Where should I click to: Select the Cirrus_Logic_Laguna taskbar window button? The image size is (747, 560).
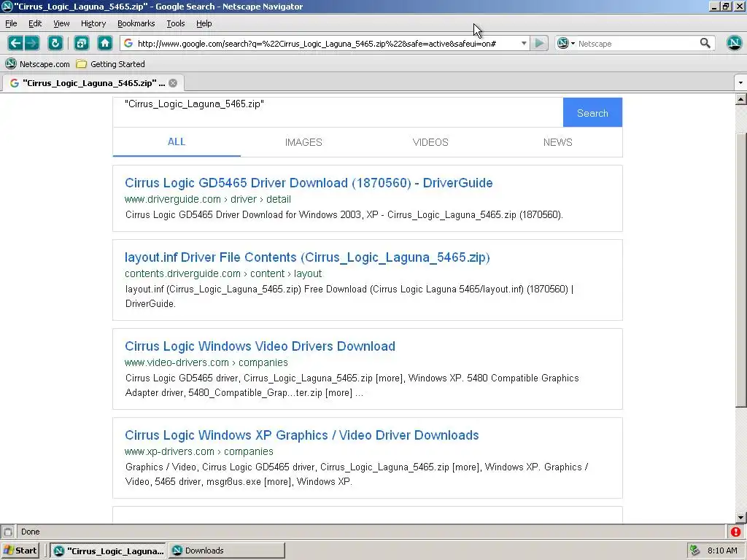click(108, 551)
